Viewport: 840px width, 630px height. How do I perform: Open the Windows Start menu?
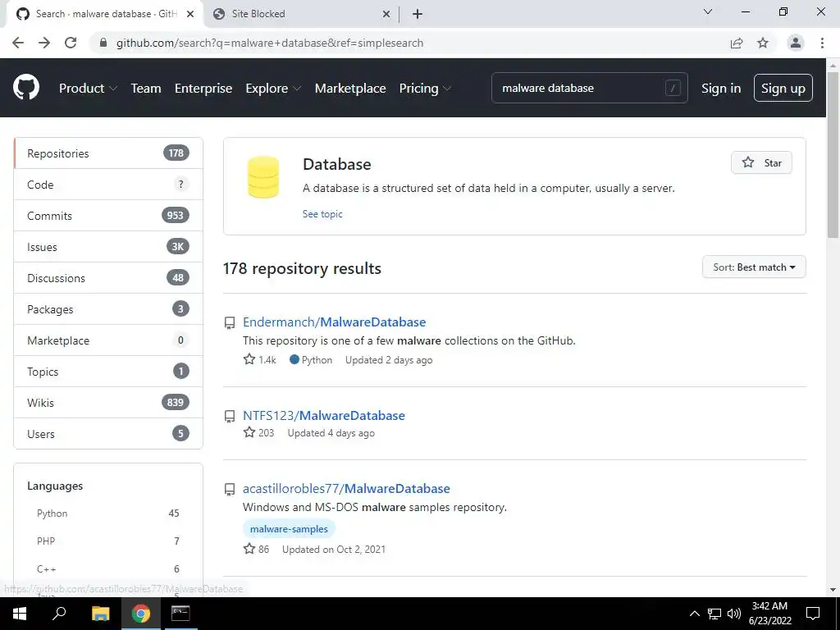(20, 614)
